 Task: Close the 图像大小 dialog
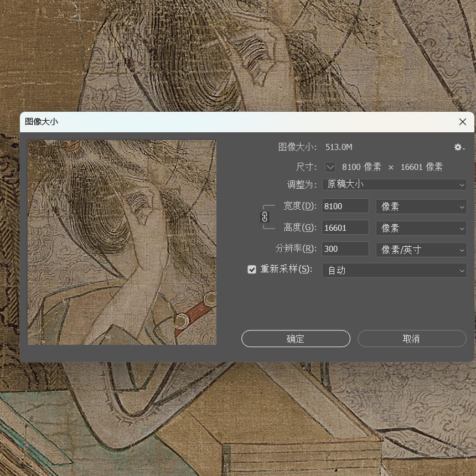click(463, 122)
